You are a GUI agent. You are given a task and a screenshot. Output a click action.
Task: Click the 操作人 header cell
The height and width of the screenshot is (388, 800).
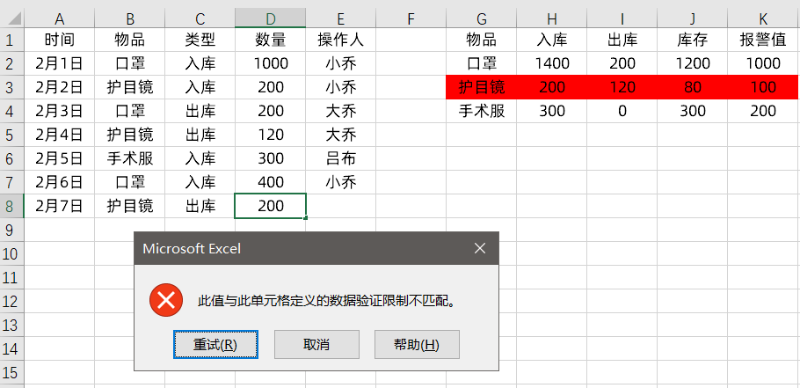(341, 40)
